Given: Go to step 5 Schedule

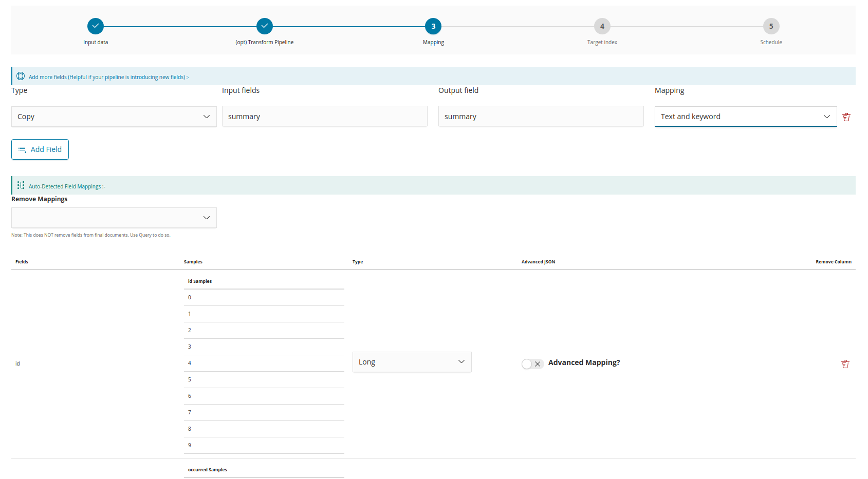Looking at the screenshot, I should click(771, 26).
